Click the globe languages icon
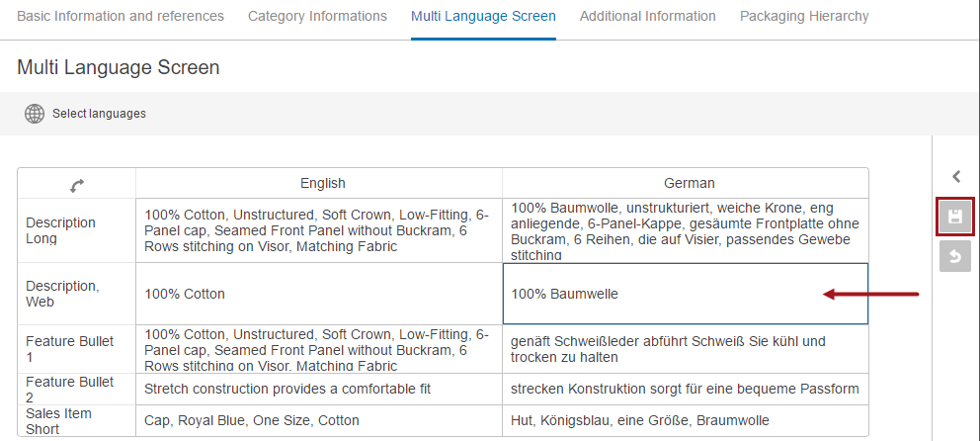The width and height of the screenshot is (980, 441). tap(35, 114)
